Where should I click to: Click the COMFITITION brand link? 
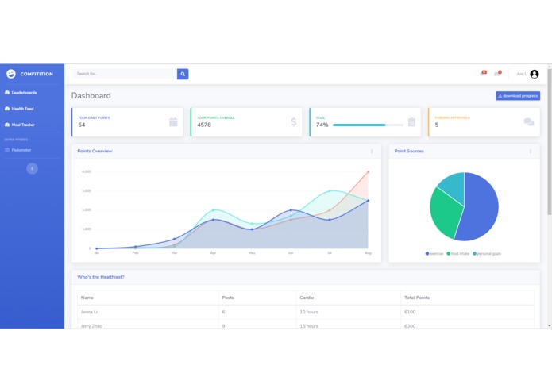pos(37,74)
